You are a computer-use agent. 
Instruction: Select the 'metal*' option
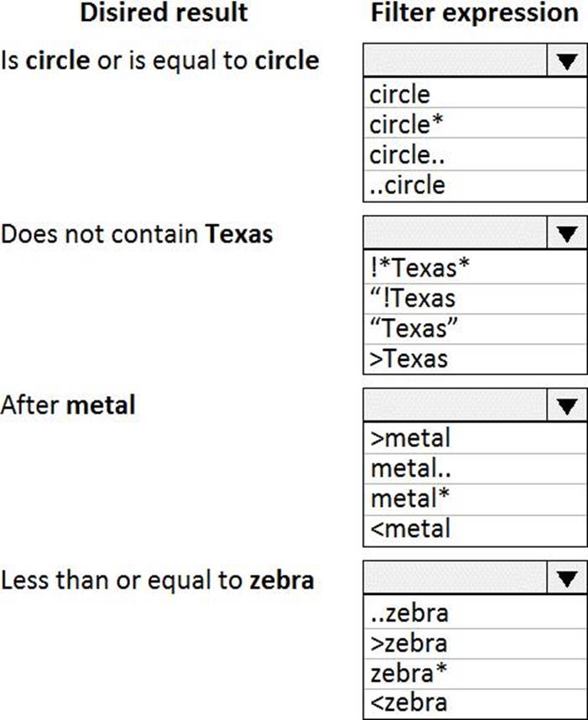[x=475, y=499]
